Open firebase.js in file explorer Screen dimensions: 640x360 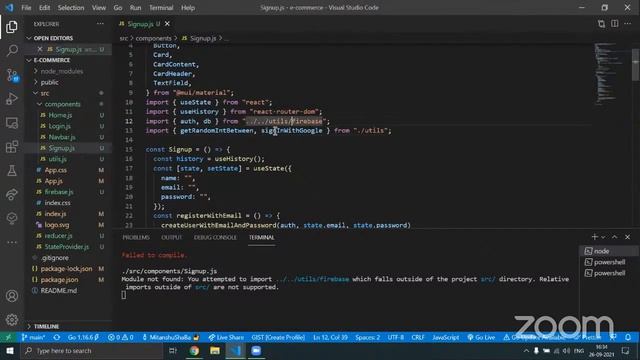point(59,192)
